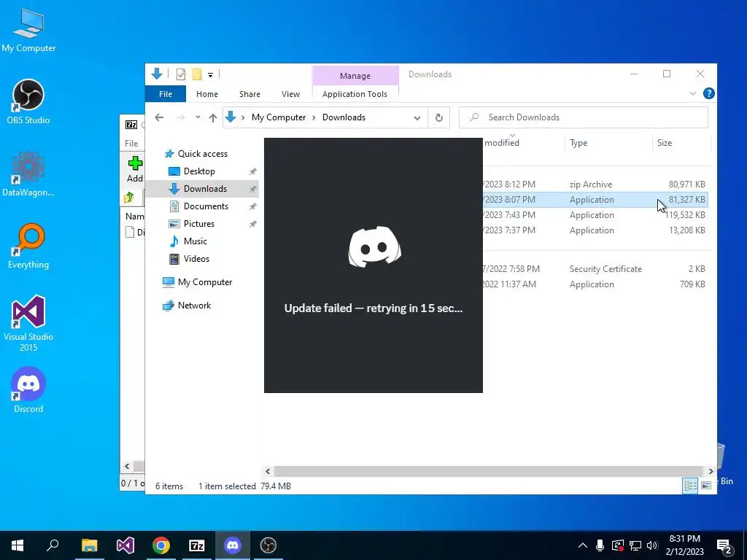Switch to 7-Zip from taskbar

tap(197, 545)
